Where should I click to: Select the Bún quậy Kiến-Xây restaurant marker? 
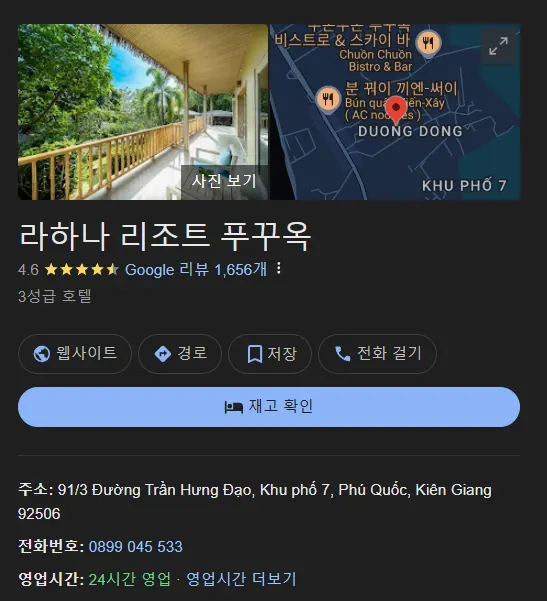point(328,99)
